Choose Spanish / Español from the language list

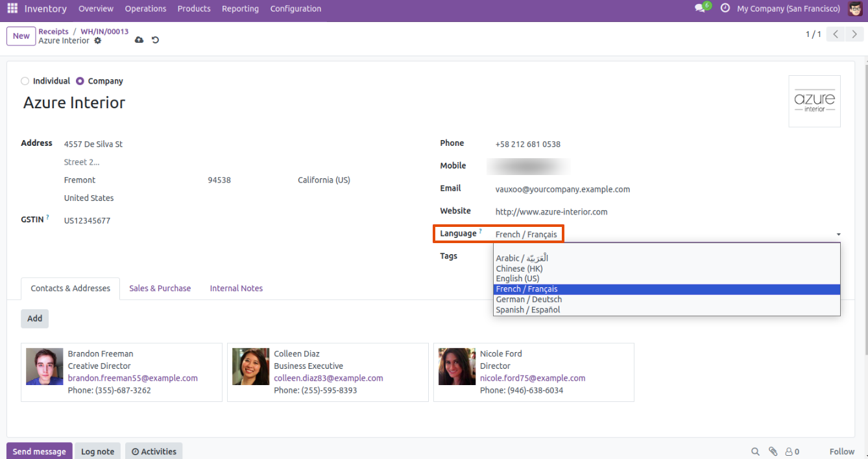click(x=667, y=310)
